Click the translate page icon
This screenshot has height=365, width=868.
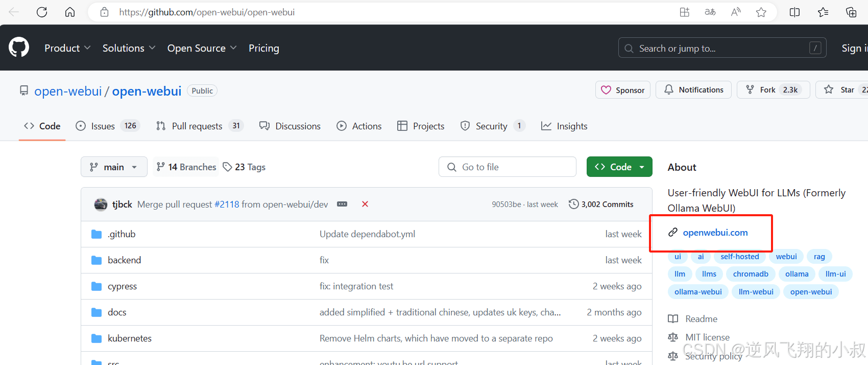[710, 12]
